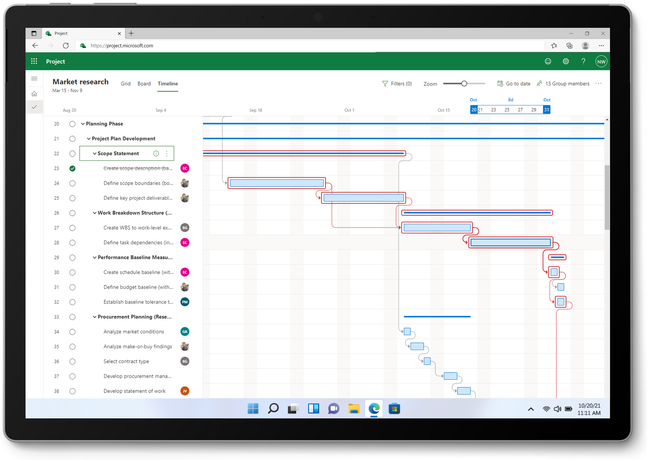Select task name Select contract type
The image size is (650, 460).
pyautogui.click(x=126, y=361)
